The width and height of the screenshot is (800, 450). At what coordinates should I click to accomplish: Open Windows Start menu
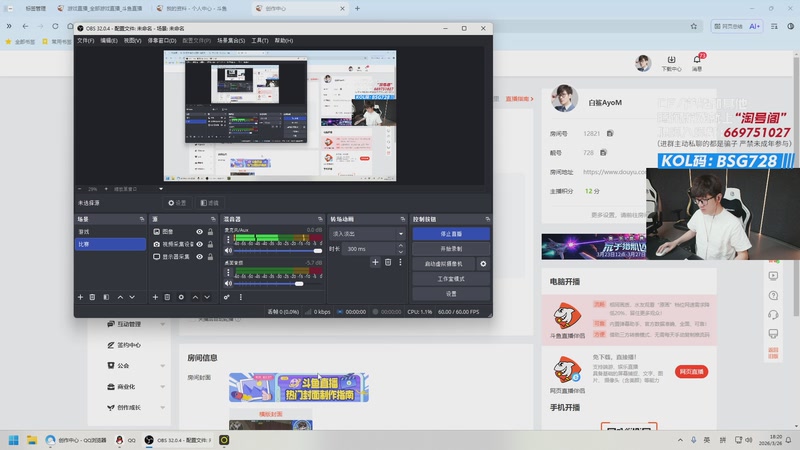[14, 440]
